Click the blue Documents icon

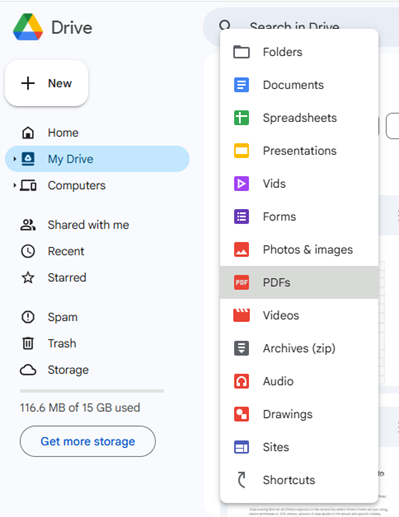241,85
